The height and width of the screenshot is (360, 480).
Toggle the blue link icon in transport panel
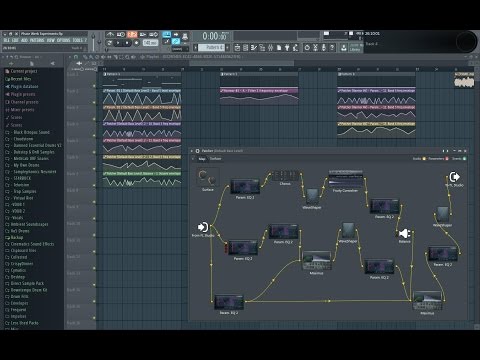point(176,41)
